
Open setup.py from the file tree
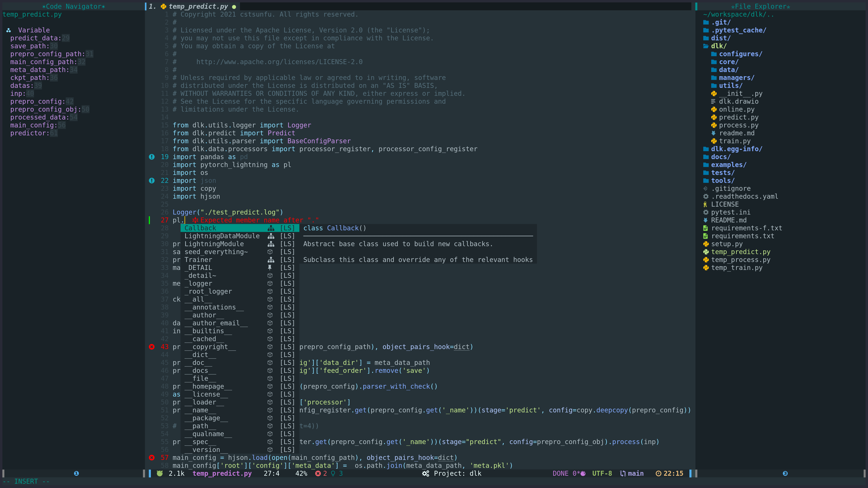tap(726, 244)
